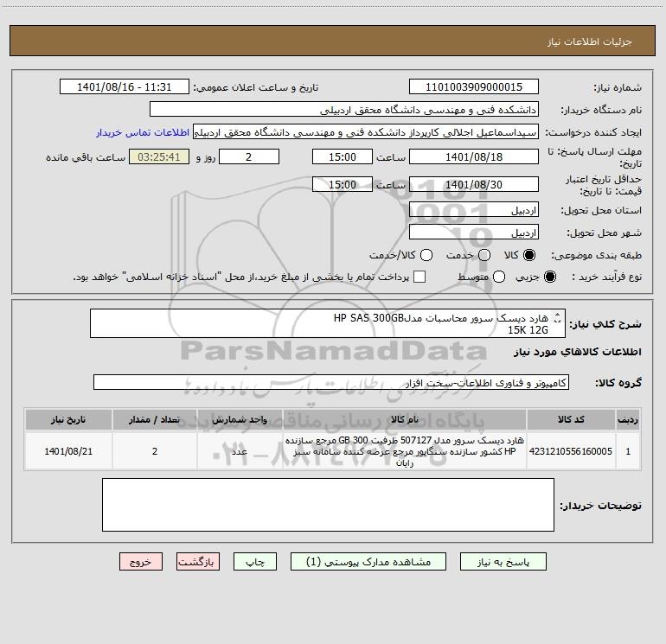Click the public announcement date field
Viewport: 666px width, 644px height.
pos(125,87)
